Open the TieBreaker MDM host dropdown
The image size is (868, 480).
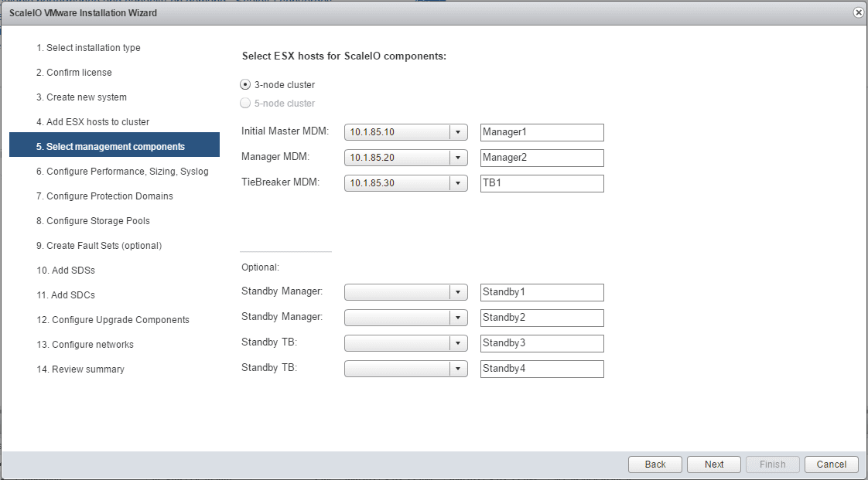click(406, 183)
